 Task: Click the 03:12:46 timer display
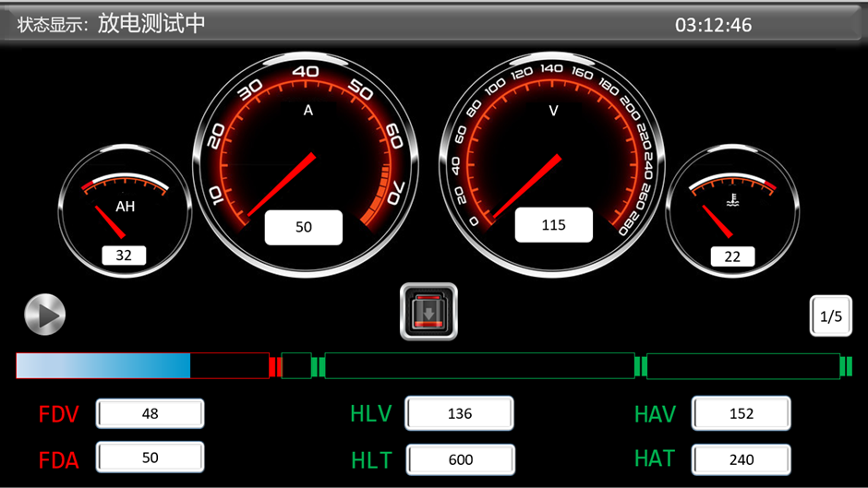pos(713,25)
